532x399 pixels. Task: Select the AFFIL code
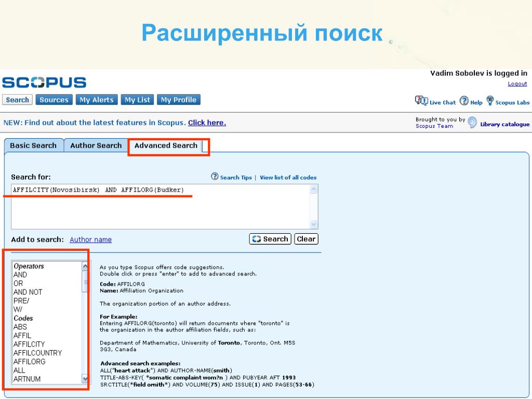pyautogui.click(x=22, y=336)
